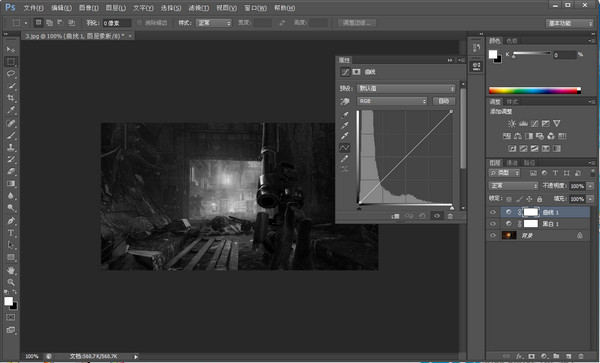Open the layer blend mode dropdown

click(514, 186)
